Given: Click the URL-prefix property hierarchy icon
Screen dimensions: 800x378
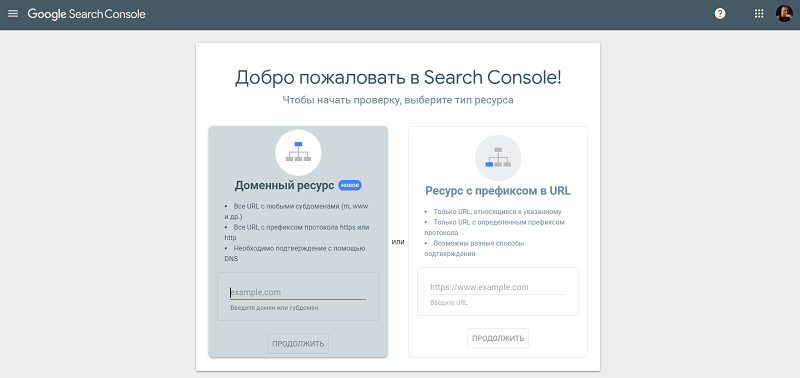Looking at the screenshot, I should point(498,158).
